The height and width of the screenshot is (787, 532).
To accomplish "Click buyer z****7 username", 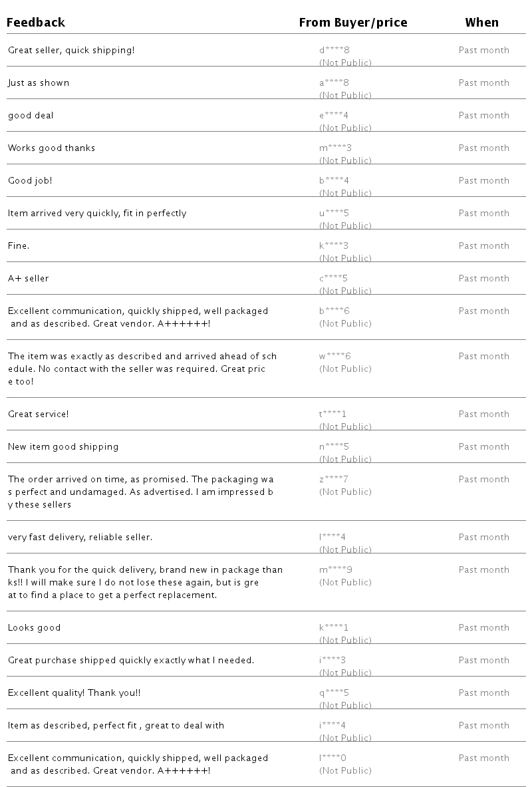I will coord(334,480).
